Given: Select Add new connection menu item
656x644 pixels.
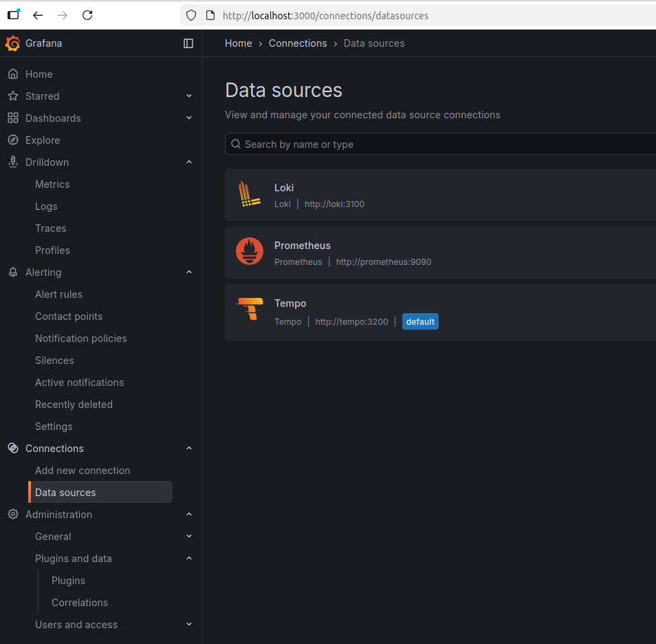Looking at the screenshot, I should click(x=83, y=471).
